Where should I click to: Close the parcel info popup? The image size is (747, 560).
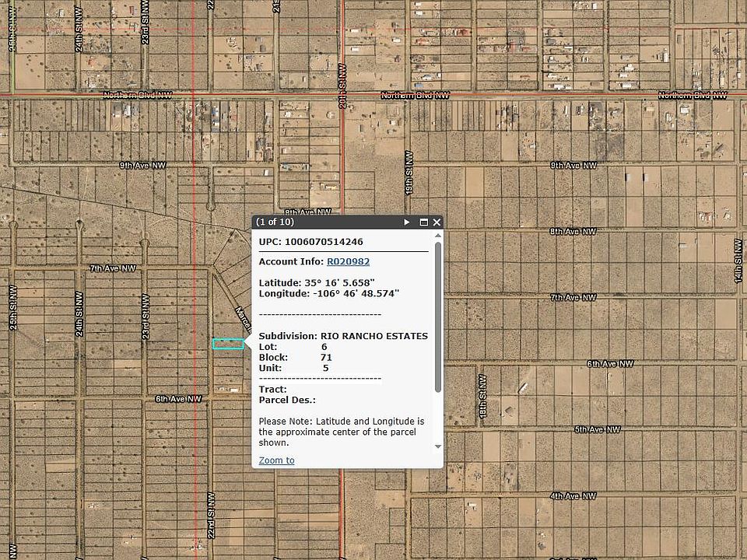tap(437, 222)
